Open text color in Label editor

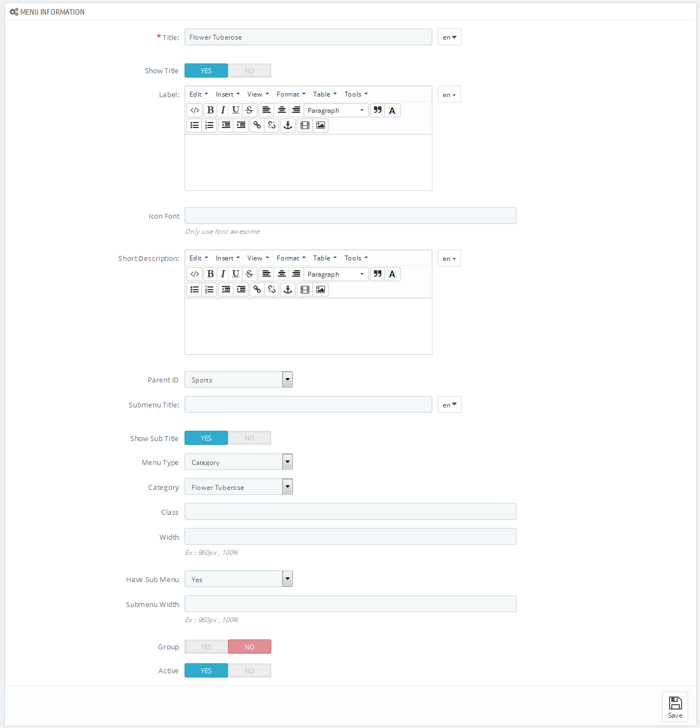(392, 110)
